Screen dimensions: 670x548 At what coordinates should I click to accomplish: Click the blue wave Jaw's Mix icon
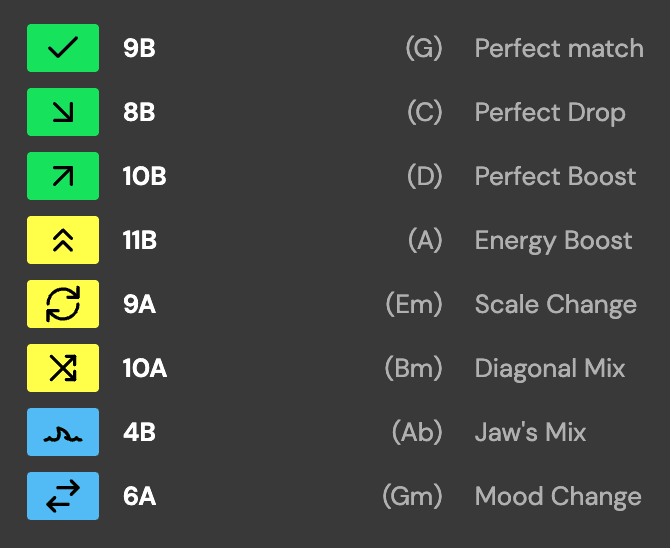pos(63,432)
